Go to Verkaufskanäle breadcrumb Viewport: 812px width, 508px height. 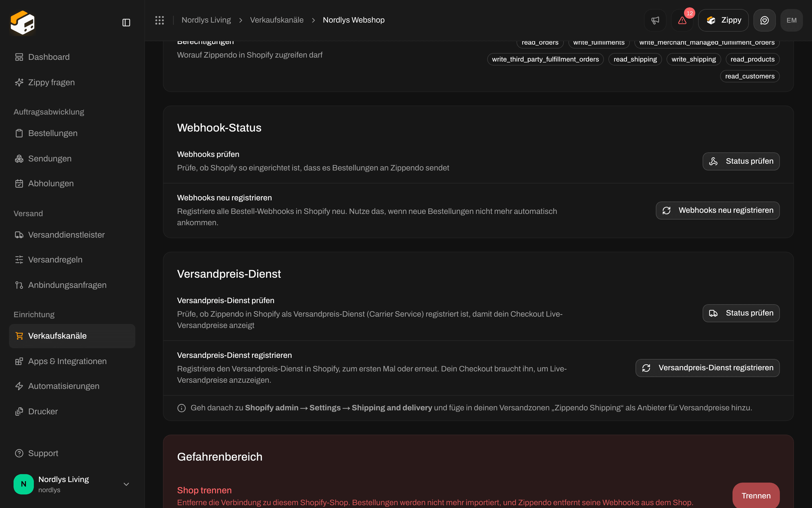coord(277,20)
